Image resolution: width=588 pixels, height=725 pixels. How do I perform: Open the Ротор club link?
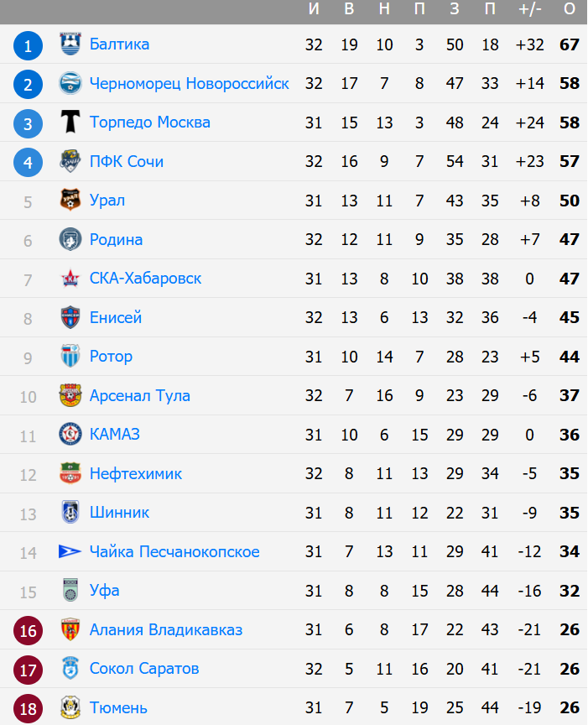pyautogui.click(x=111, y=357)
